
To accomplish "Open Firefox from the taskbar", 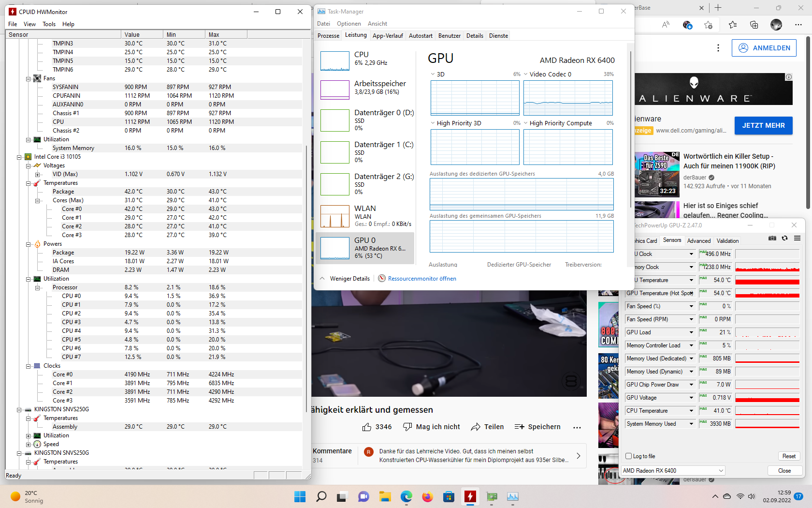I will click(427, 497).
